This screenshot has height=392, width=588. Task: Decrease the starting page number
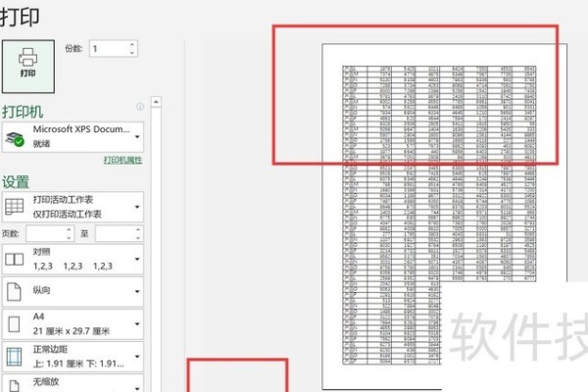(69, 238)
